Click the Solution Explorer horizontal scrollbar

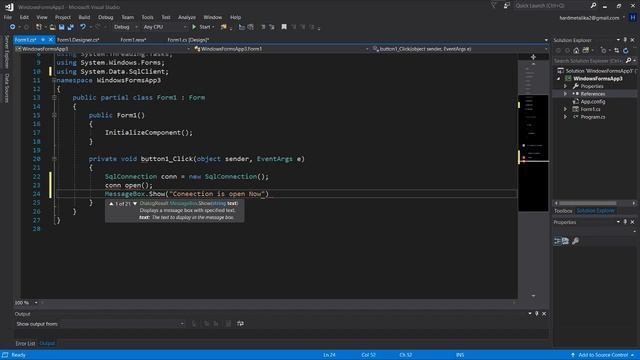587,203
